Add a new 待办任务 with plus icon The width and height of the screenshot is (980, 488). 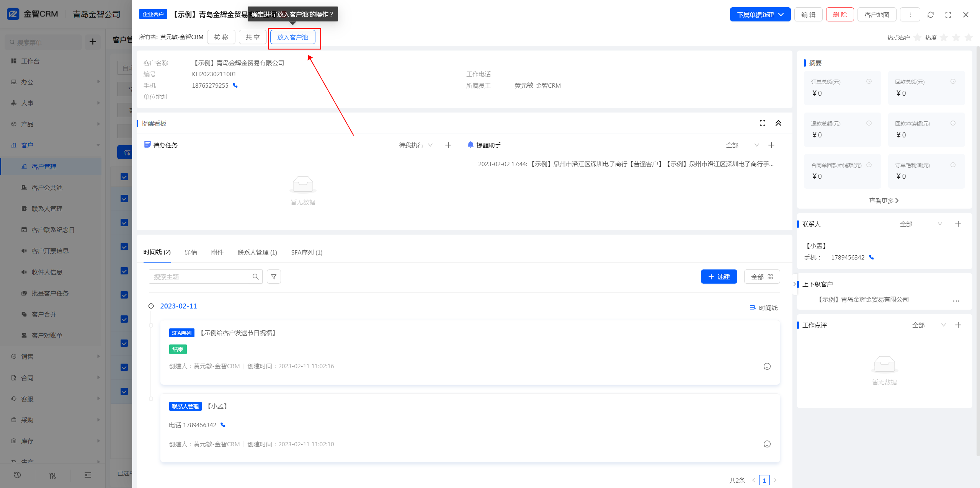[448, 145]
